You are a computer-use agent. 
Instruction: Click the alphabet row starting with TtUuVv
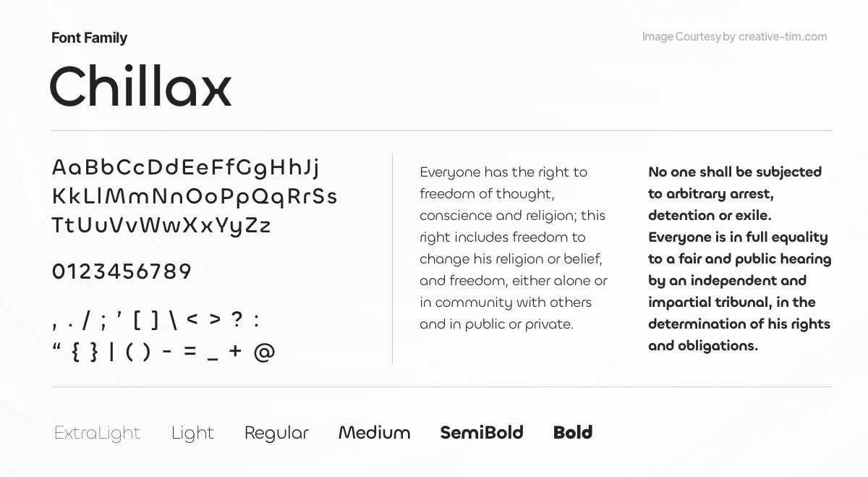tap(161, 226)
